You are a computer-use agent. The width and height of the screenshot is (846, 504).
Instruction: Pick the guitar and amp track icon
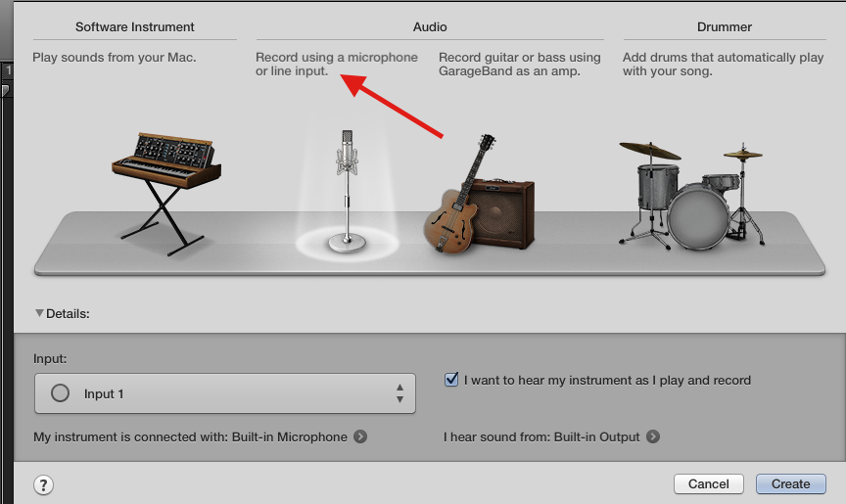(x=479, y=194)
